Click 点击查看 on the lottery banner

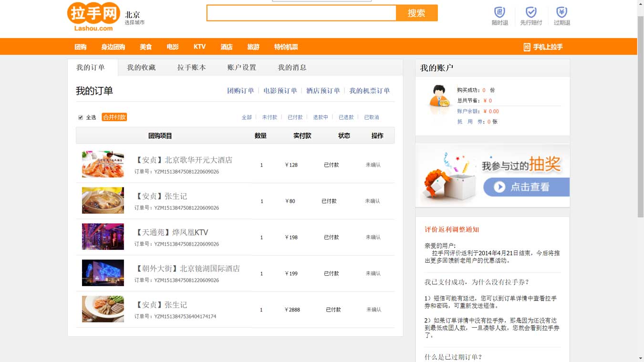[x=530, y=187]
